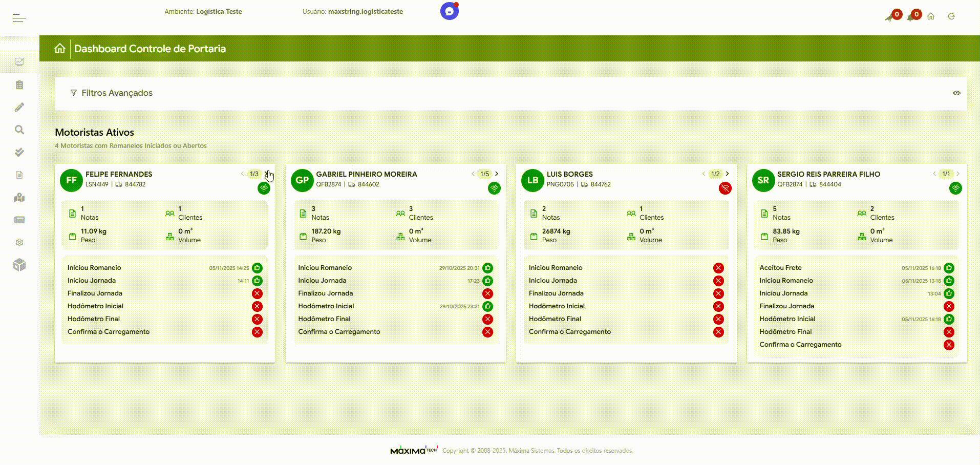Open the map pin sidebar icon

tap(19, 198)
